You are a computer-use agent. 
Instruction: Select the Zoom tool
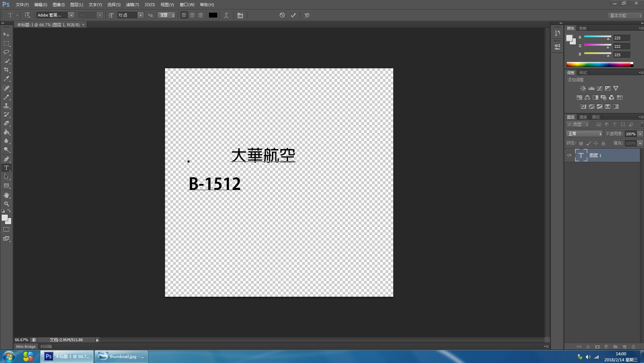click(6, 204)
